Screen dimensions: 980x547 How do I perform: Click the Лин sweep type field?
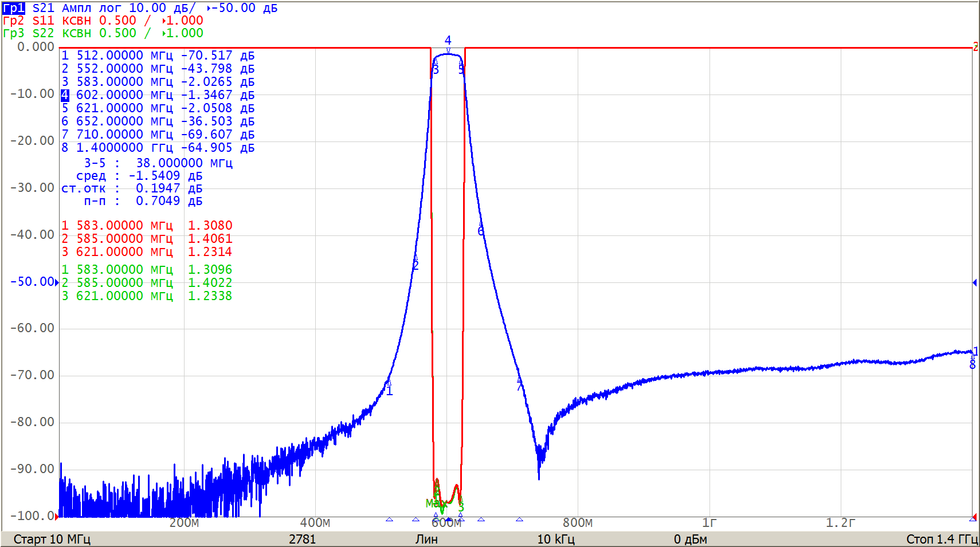point(426,539)
